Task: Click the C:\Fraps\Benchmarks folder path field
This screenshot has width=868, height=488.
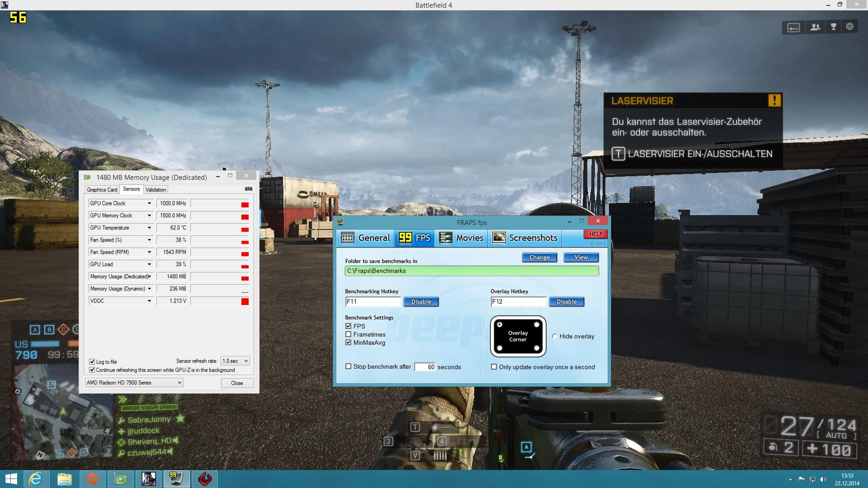Action: click(472, 271)
